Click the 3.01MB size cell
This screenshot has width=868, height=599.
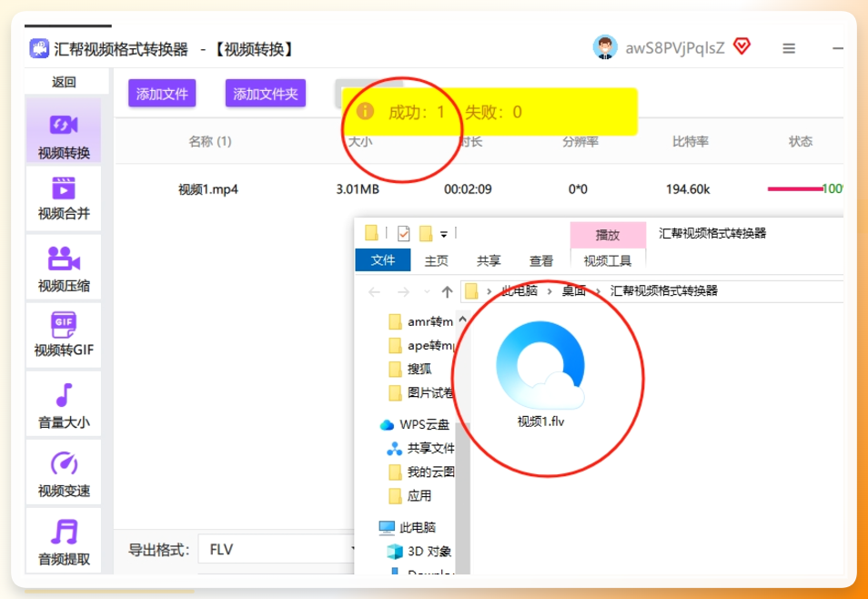pyautogui.click(x=358, y=189)
